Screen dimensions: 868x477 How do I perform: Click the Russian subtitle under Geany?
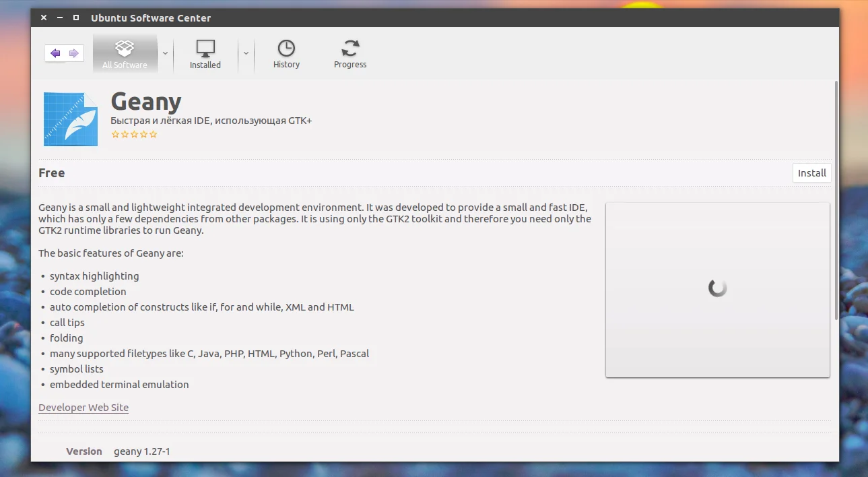tap(211, 121)
